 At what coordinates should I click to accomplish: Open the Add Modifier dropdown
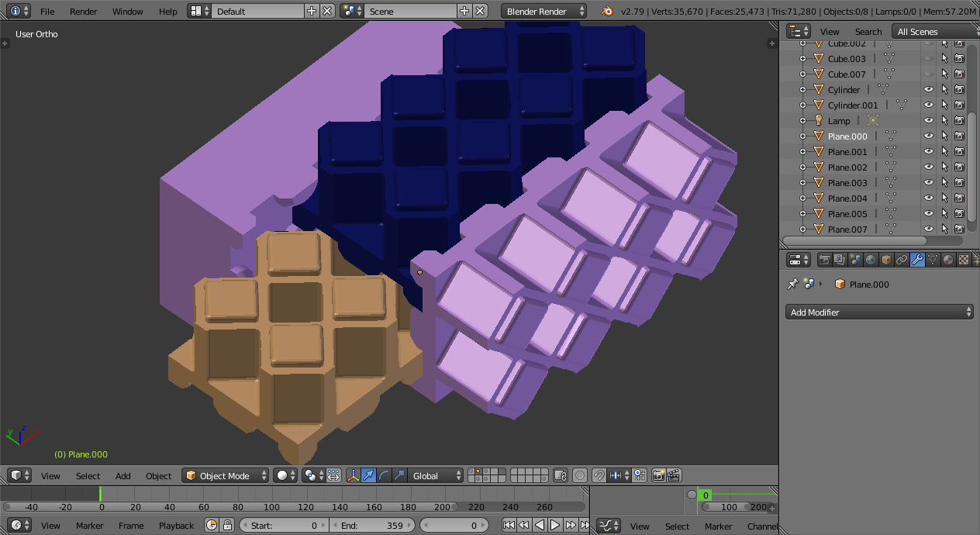pos(879,312)
